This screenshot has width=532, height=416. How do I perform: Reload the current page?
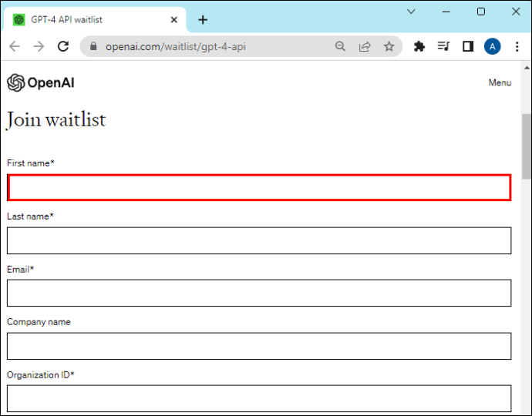[x=63, y=46]
